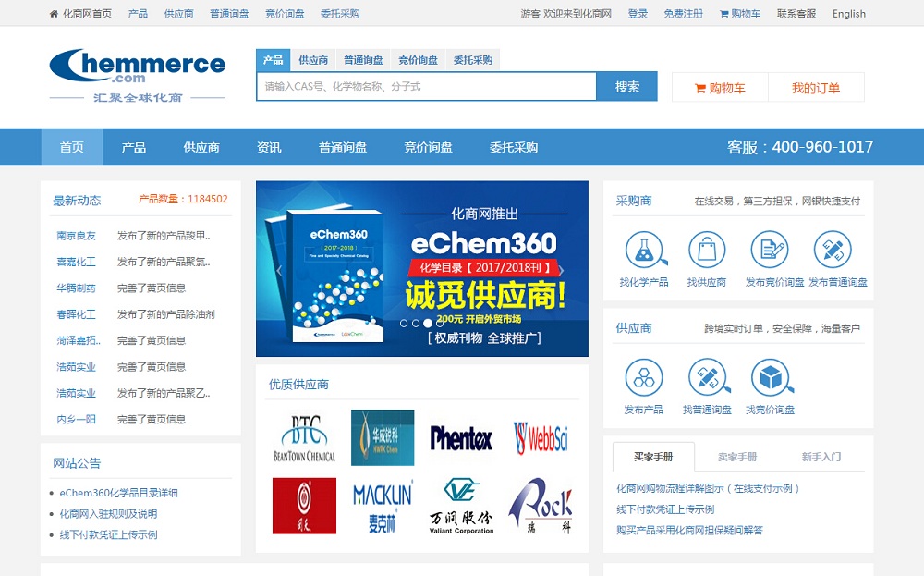The image size is (924, 576).
Task: Switch site language to English
Action: [849, 14]
